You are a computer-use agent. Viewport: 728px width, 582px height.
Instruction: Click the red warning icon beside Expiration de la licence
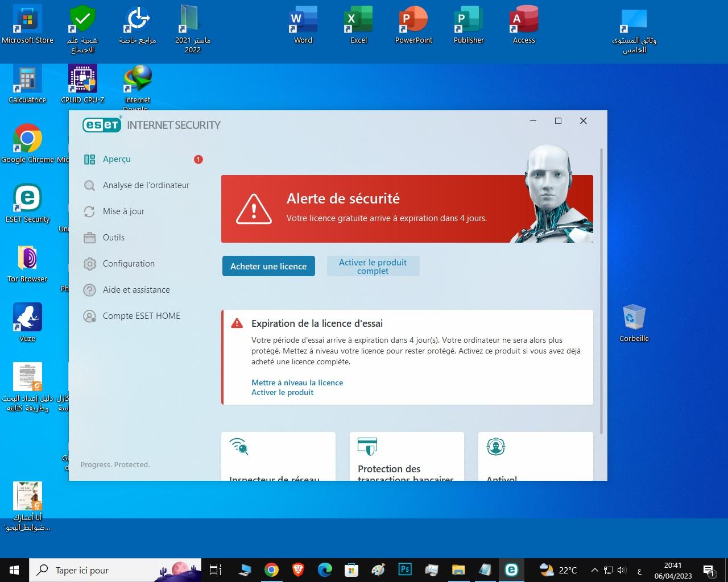coord(237,323)
